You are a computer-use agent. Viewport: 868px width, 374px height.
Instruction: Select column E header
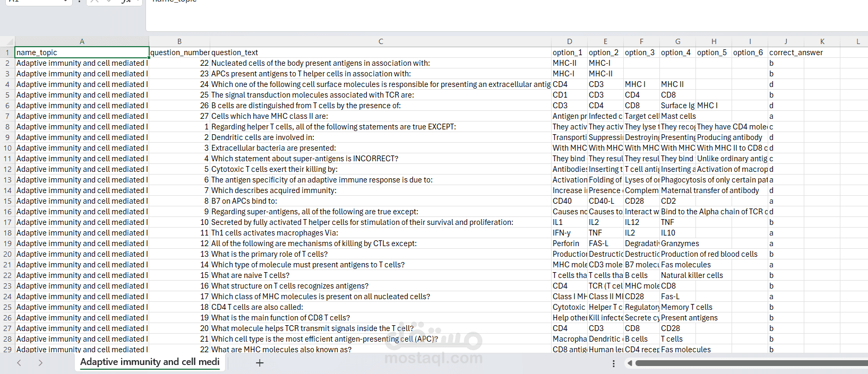tap(606, 41)
